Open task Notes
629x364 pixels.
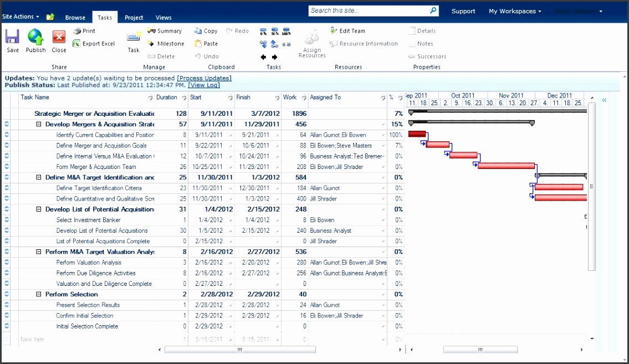pyautogui.click(x=421, y=44)
